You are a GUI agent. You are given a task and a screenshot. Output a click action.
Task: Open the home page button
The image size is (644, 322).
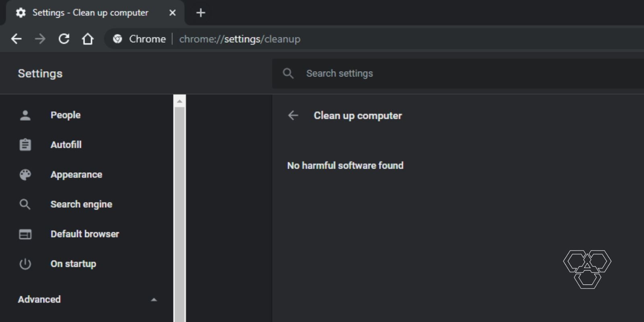[88, 39]
